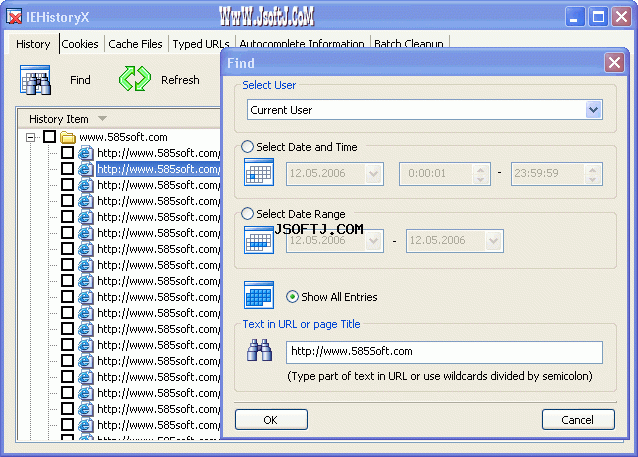
Task: Maximize the IEHistoryX window
Action: point(598,17)
